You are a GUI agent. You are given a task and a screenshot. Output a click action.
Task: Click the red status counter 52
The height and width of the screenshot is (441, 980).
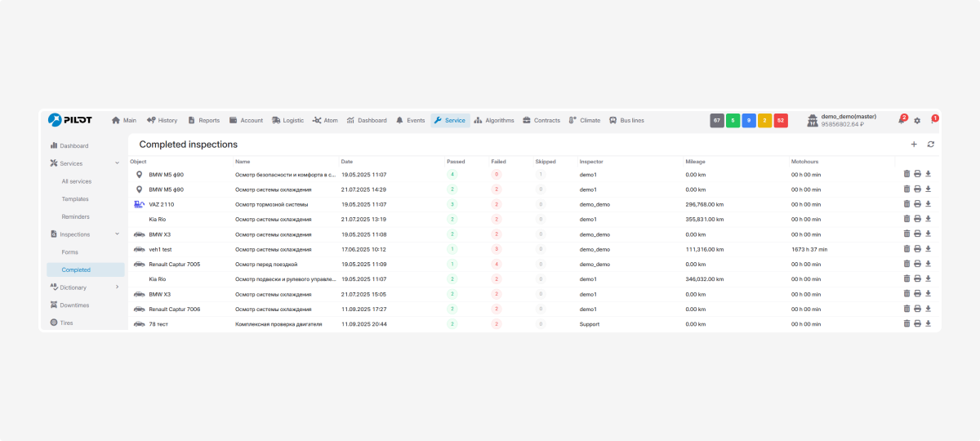(781, 121)
